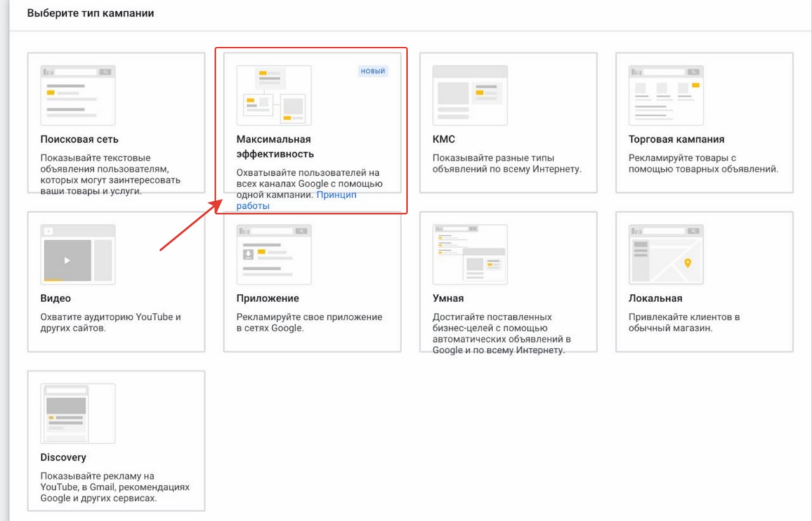Click description 'Охватите аудиторию YouTube и других сайтов'

tap(111, 322)
